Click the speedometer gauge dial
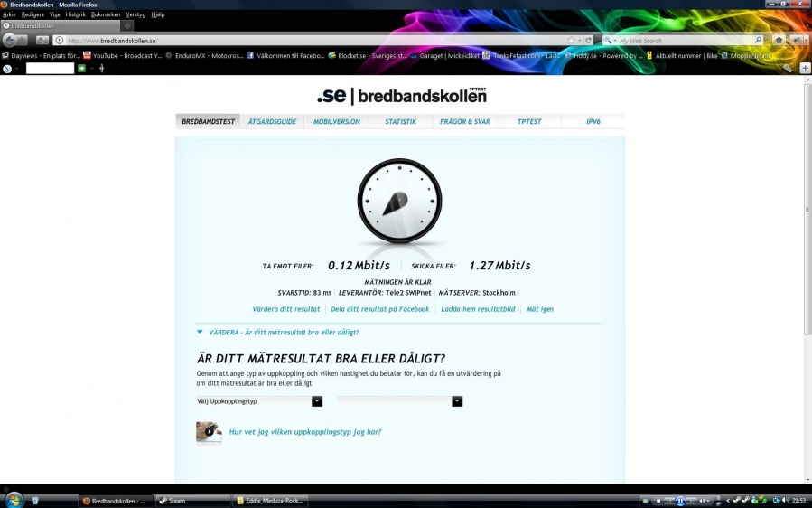 coord(400,202)
